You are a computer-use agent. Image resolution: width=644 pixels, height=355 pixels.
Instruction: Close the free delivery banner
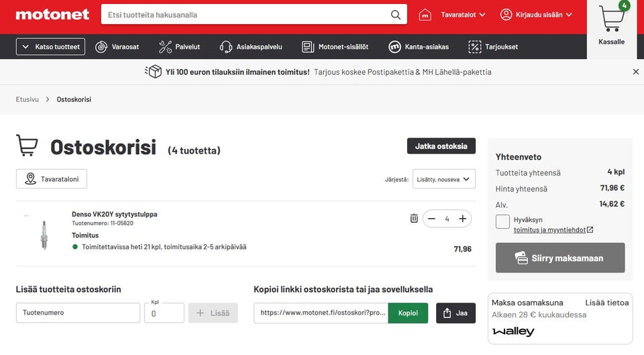(x=636, y=72)
